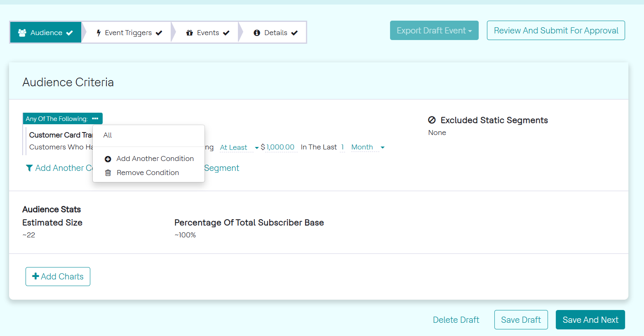Switch to the Event Triggers step
The image size is (644, 336).
click(x=128, y=33)
